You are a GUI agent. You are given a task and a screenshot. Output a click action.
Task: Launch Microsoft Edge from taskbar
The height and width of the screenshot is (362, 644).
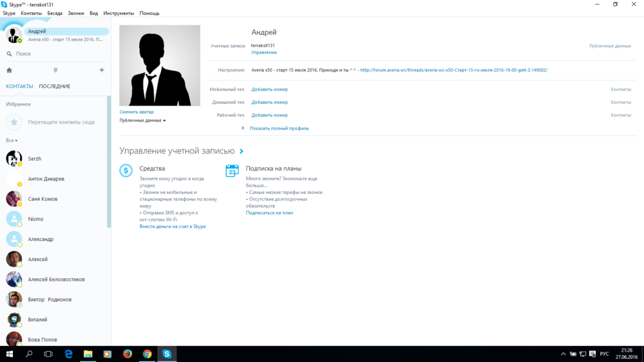tap(68, 354)
